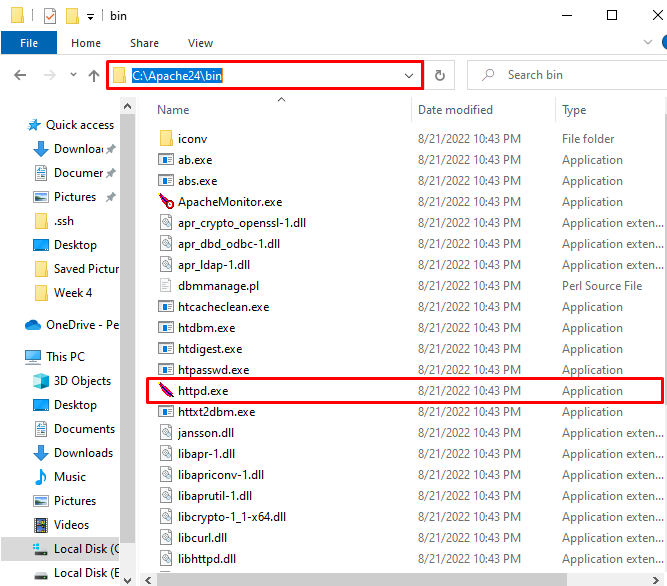Open the recent locations dropdown arrow
This screenshot has height=586, width=667.
(73, 75)
